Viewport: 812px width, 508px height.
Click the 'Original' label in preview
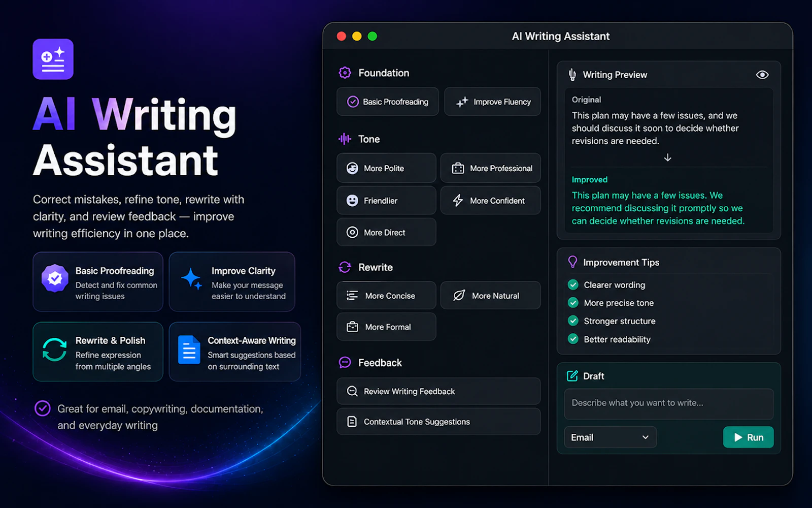pyautogui.click(x=586, y=100)
